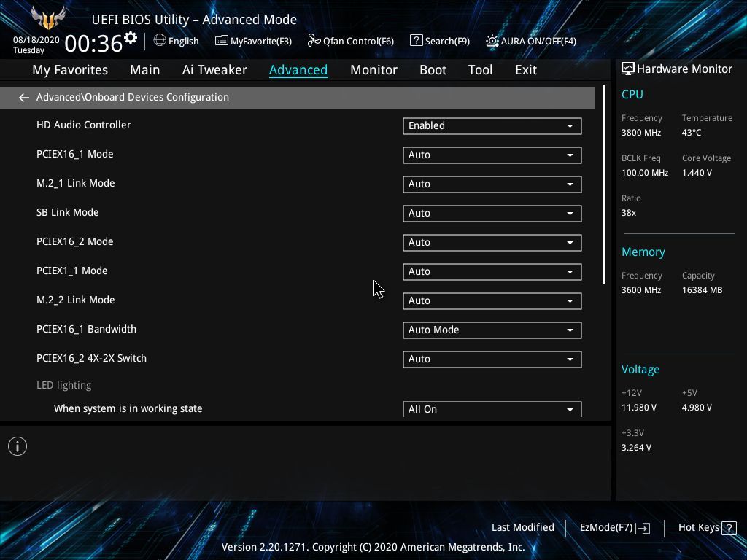Switch to Ai Tweaker tab

click(214, 70)
